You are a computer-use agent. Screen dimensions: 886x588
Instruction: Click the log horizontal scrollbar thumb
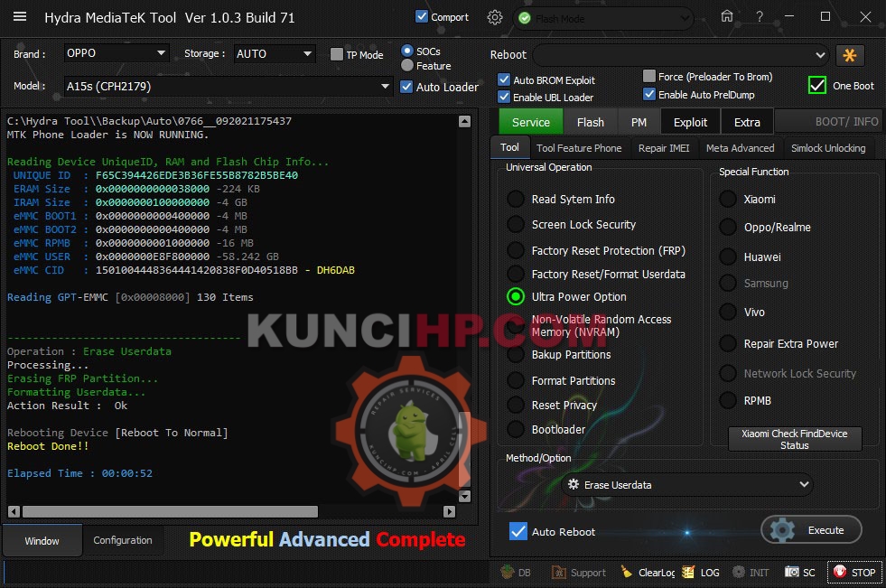click(170, 511)
